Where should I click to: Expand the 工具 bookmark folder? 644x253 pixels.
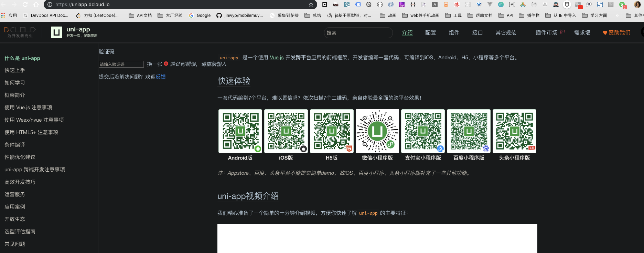(x=453, y=16)
